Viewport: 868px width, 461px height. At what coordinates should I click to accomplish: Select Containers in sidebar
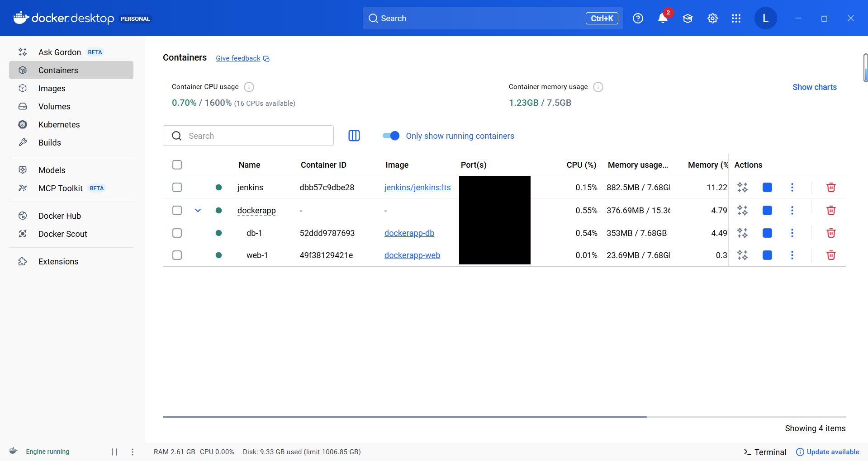[71, 70]
